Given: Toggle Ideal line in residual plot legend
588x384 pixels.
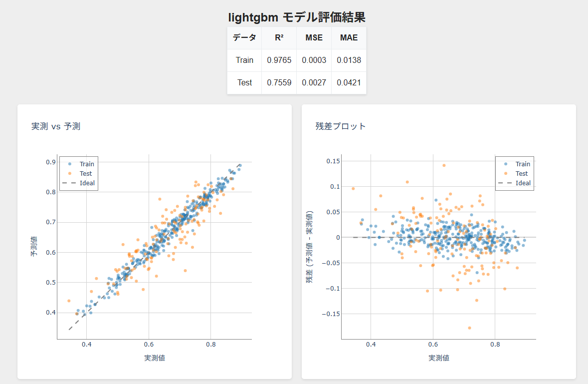Looking at the screenshot, I should [x=523, y=183].
